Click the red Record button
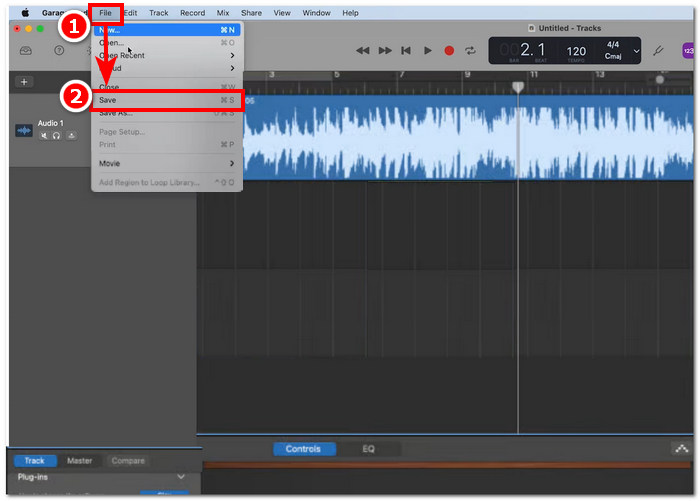This screenshot has height=501, width=700. [449, 50]
